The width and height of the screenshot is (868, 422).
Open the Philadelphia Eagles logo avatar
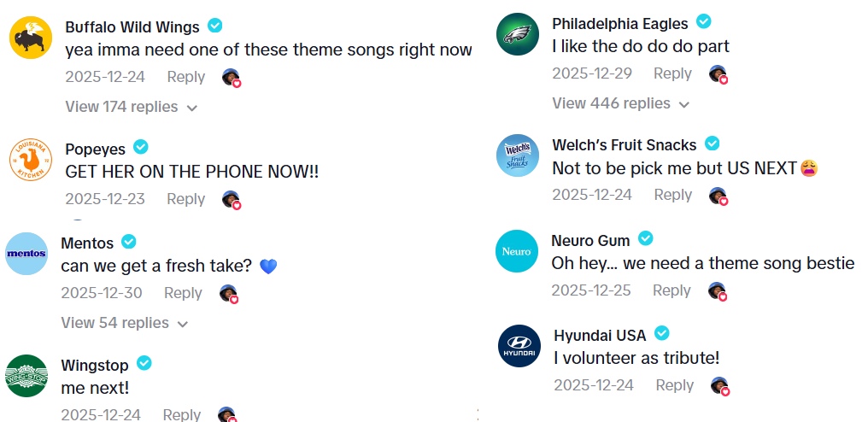518,34
